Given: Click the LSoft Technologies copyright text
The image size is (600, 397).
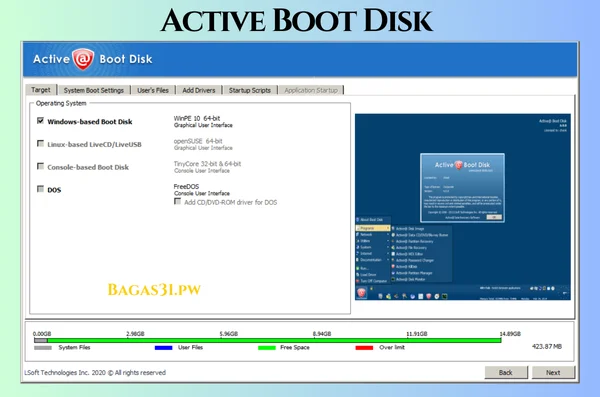Looking at the screenshot, I should coord(95,372).
